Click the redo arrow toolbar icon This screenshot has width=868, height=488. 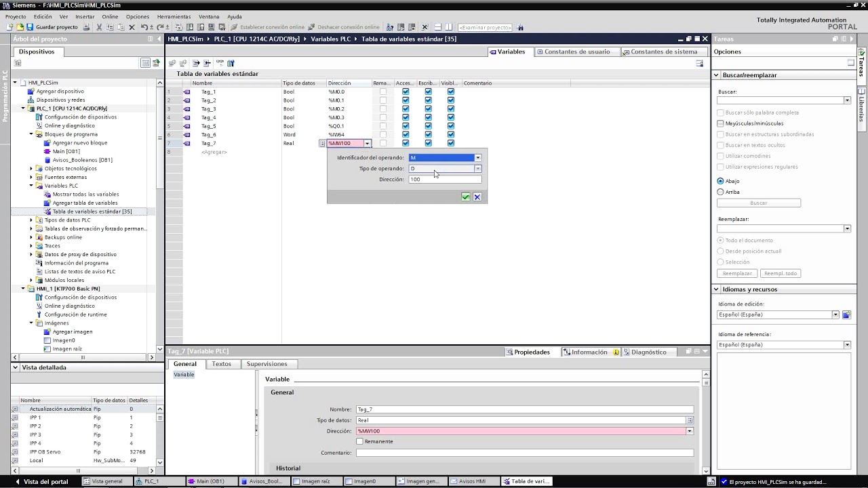coord(160,27)
